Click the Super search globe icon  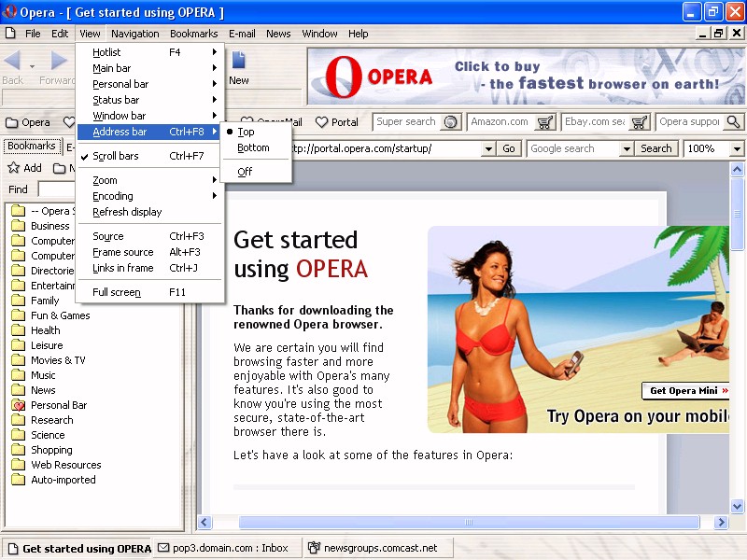point(450,122)
